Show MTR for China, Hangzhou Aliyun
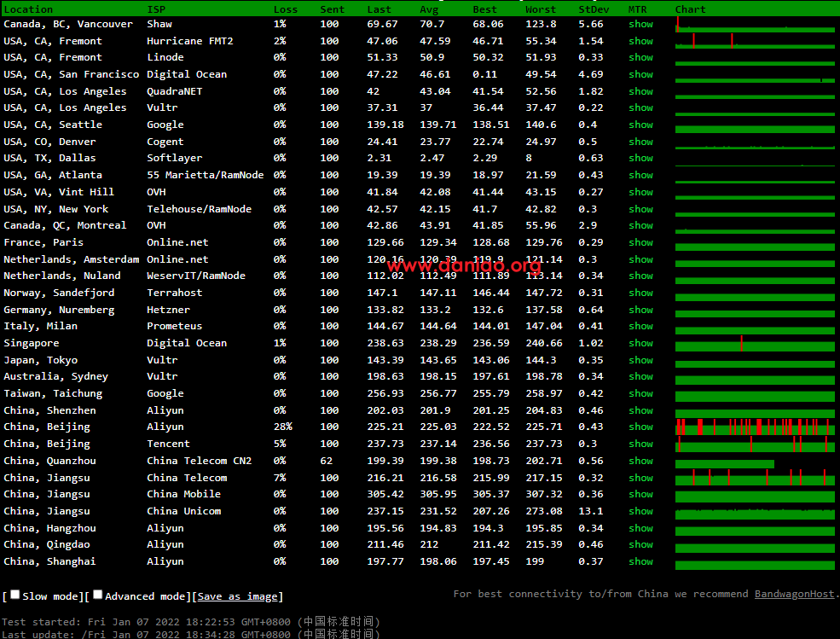The image size is (840, 639). (640, 529)
